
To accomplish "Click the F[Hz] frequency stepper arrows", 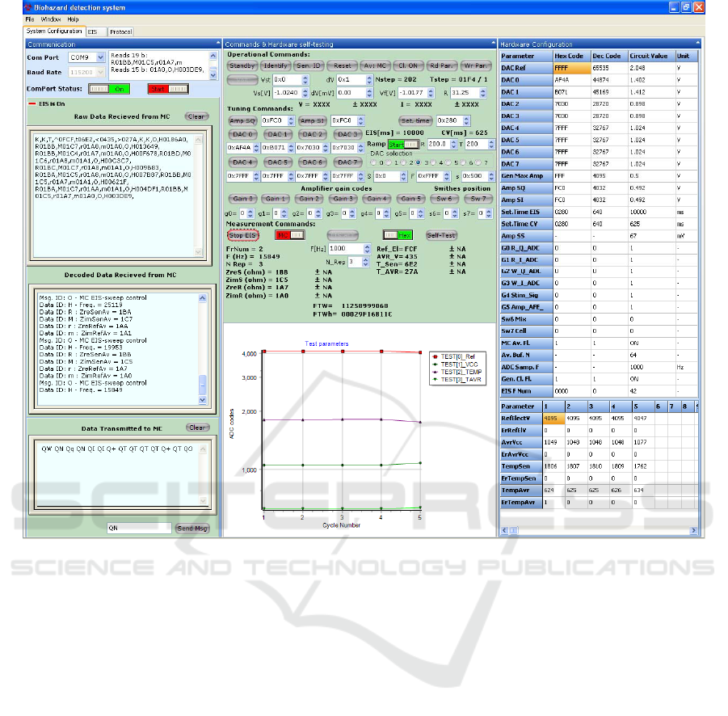I will point(366,249).
